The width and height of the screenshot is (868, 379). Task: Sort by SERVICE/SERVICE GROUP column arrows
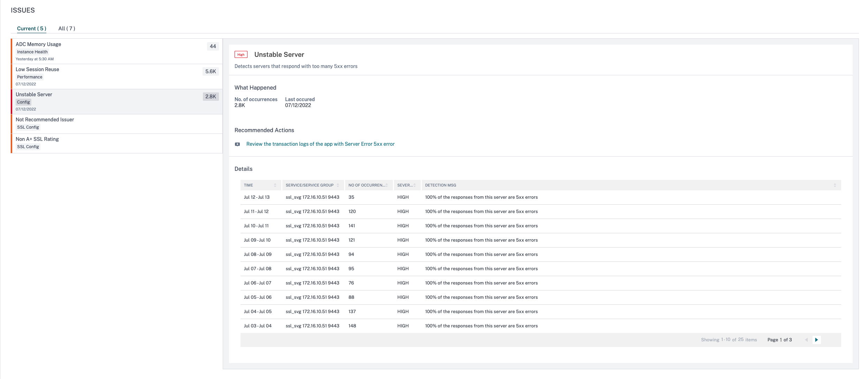tap(338, 185)
